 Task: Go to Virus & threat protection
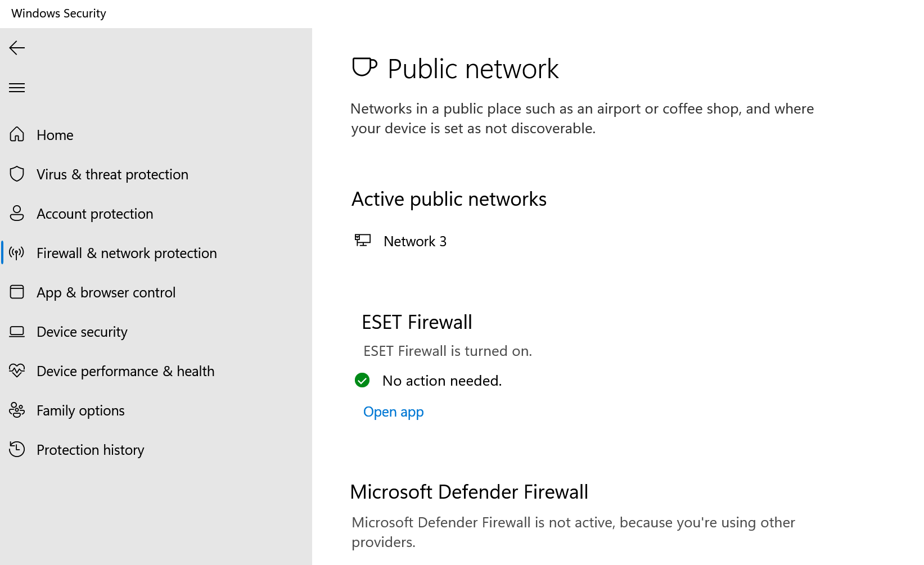coord(112,174)
